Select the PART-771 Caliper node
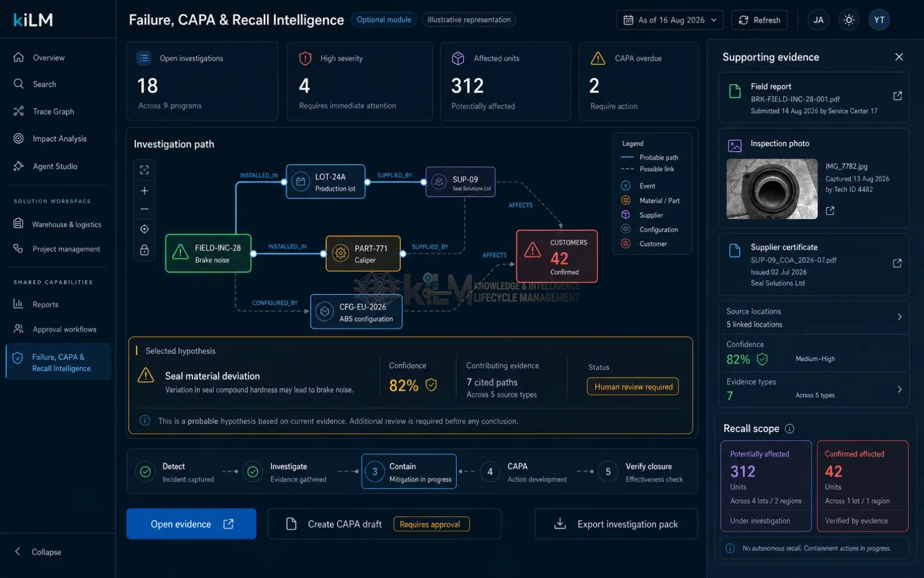 [x=363, y=253]
